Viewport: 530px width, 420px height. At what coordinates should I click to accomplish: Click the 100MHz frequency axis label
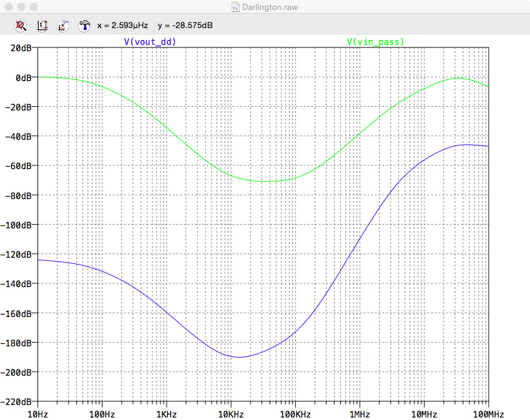click(x=489, y=414)
